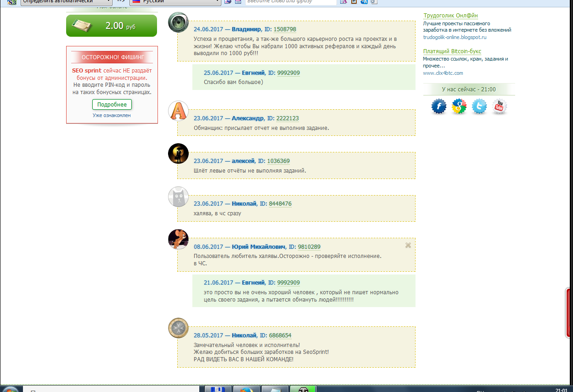Viewport: 573px width, 392px height.
Task: Open the Трудоголик Онл@йн ad link
Action: pos(450,16)
